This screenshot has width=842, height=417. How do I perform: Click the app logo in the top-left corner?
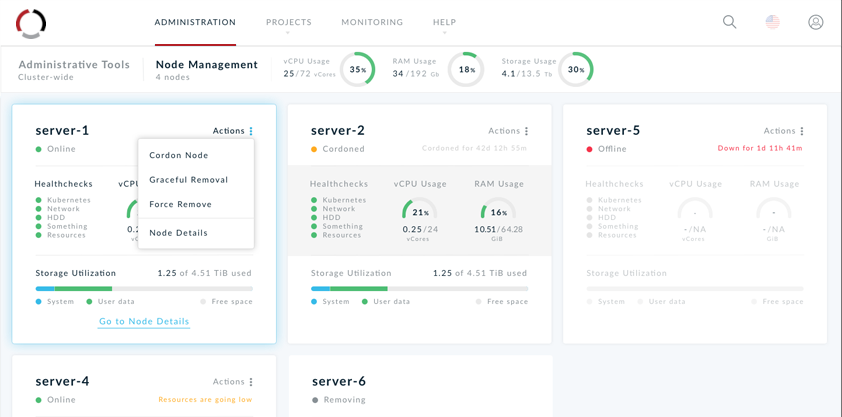pyautogui.click(x=31, y=23)
